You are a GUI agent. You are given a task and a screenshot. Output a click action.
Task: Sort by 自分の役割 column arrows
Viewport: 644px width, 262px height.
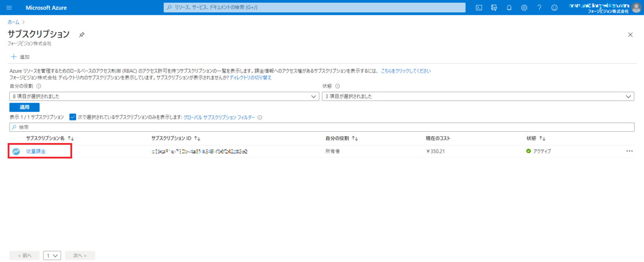click(x=355, y=138)
